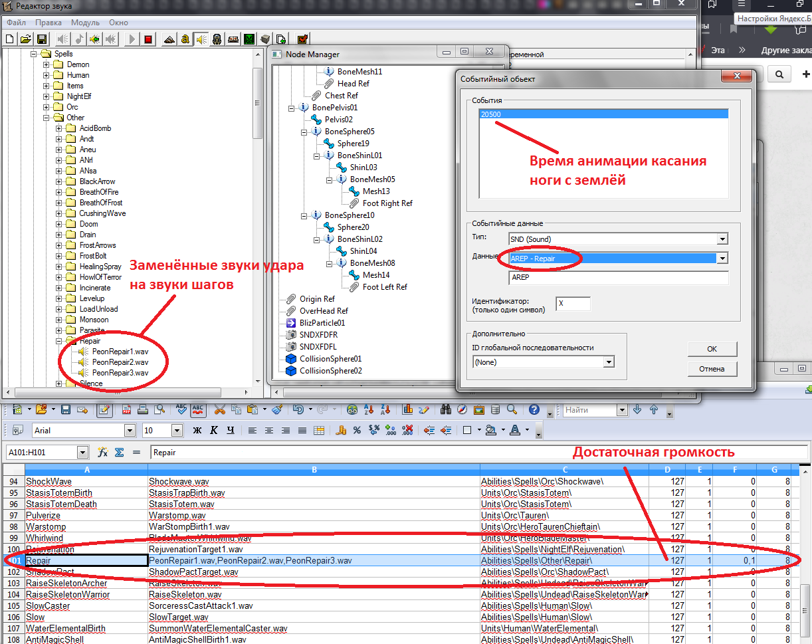Screen dimensions: 812x644
Task: Open the Тип SND (Sound) dropdown
Action: click(x=723, y=239)
